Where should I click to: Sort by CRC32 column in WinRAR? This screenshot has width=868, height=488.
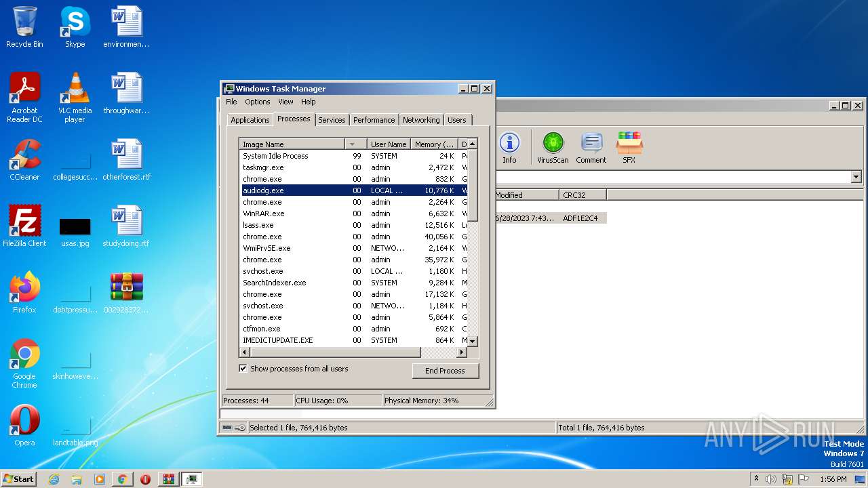[x=583, y=195]
